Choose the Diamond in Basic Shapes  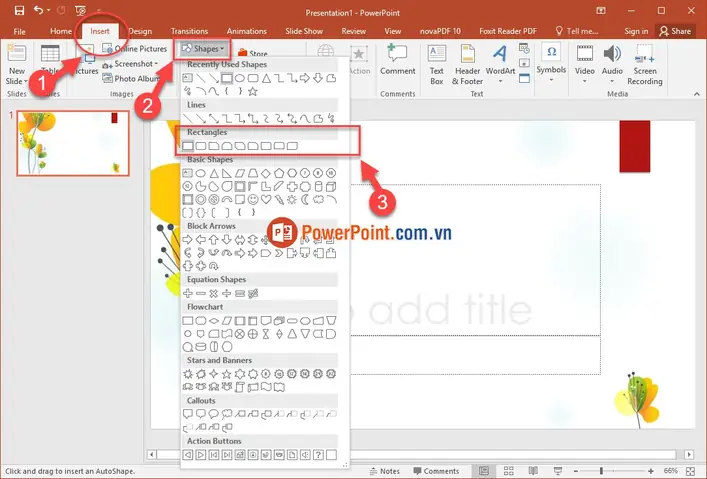click(x=266, y=173)
